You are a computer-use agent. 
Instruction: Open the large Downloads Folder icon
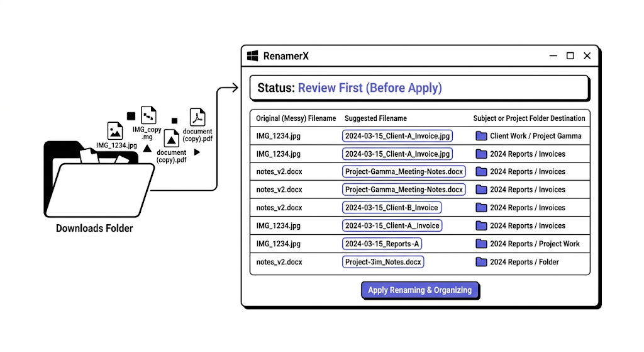pos(99,179)
